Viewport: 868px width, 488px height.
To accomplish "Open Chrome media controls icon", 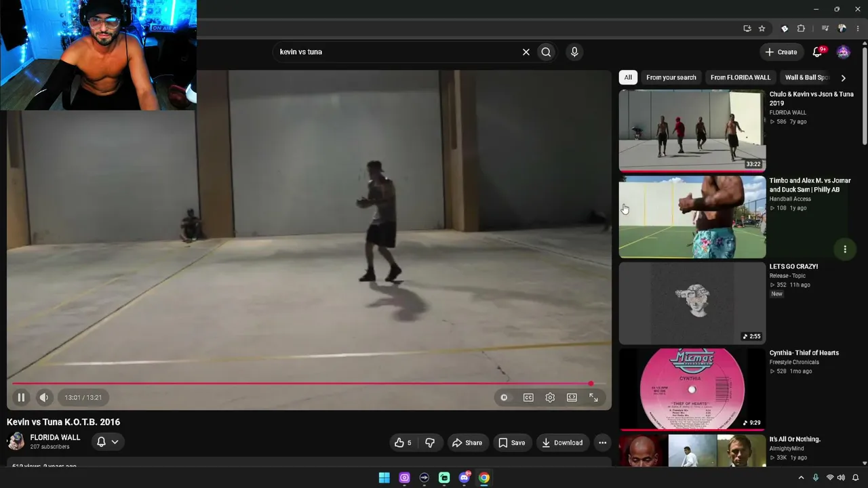I will coord(825,28).
